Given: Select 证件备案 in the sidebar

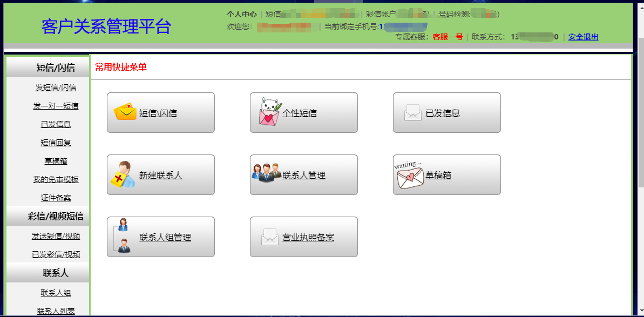Looking at the screenshot, I should 56,198.
